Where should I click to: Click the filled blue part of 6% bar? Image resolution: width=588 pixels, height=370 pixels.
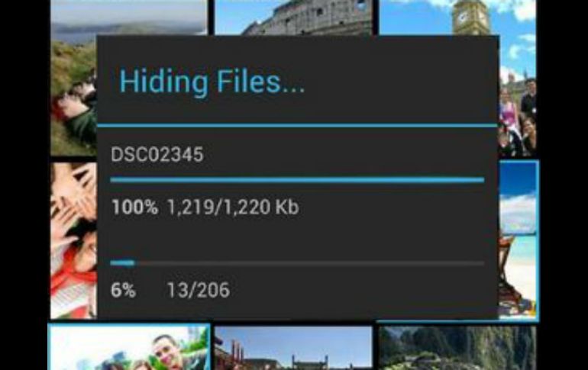(122, 263)
